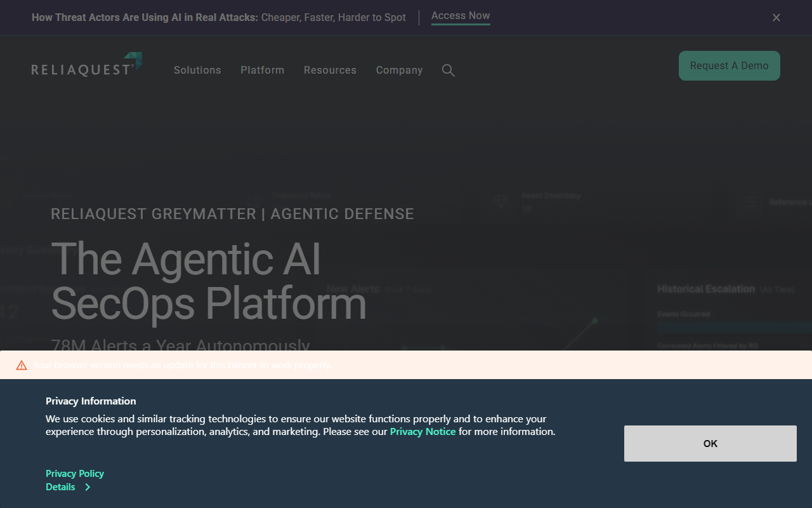Click the Agentic AI SecOps Platform headline
Screen dimensions: 812x508
[209, 281]
